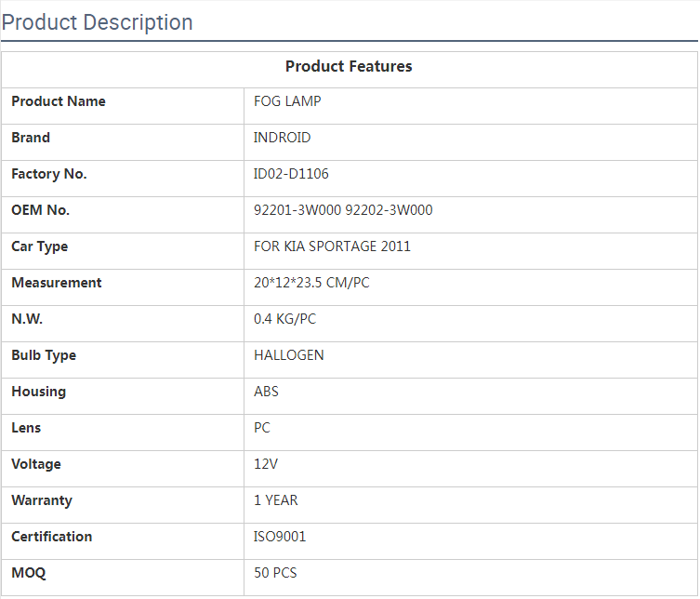700x599 pixels.
Task: Click the 20*12*23.5 CM/PC measurement value
Action: click(x=311, y=283)
